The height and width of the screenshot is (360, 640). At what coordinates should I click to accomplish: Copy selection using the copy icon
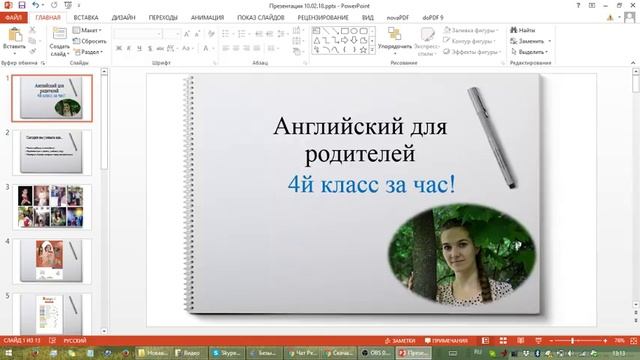click(32, 41)
